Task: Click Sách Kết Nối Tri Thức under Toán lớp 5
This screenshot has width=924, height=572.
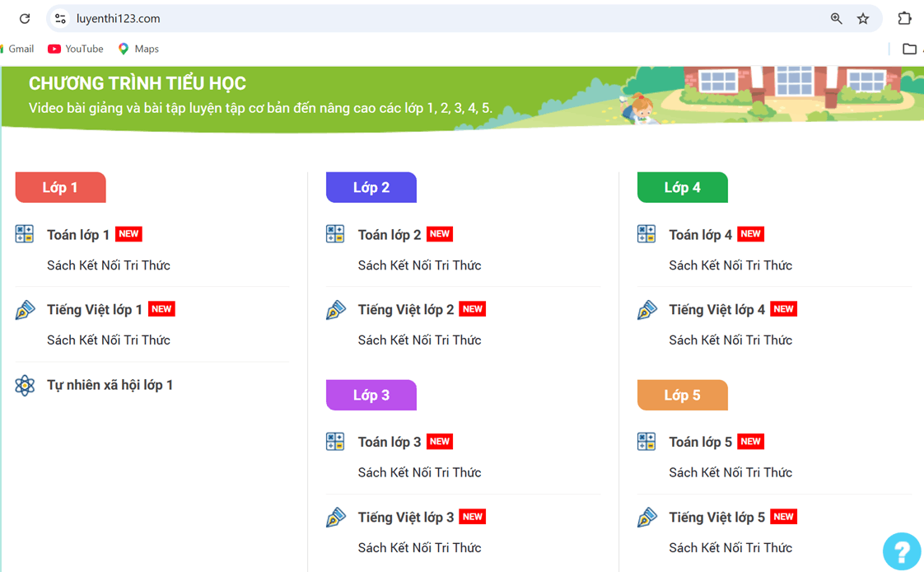Action: click(730, 472)
